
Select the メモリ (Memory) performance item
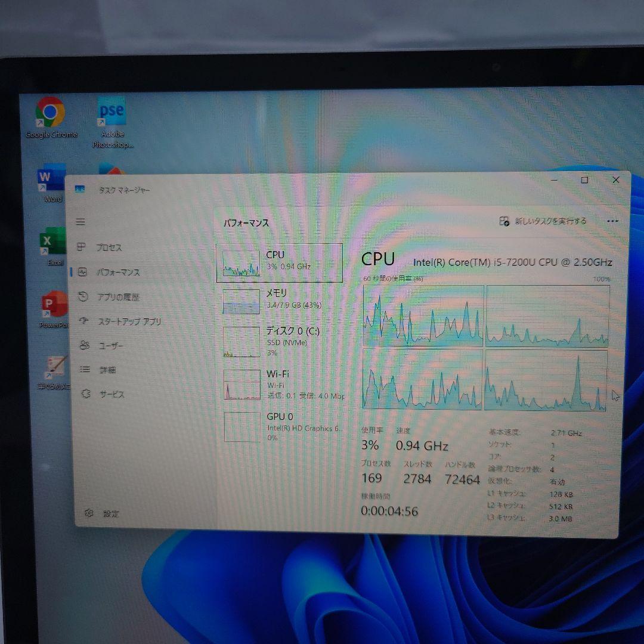[280, 300]
